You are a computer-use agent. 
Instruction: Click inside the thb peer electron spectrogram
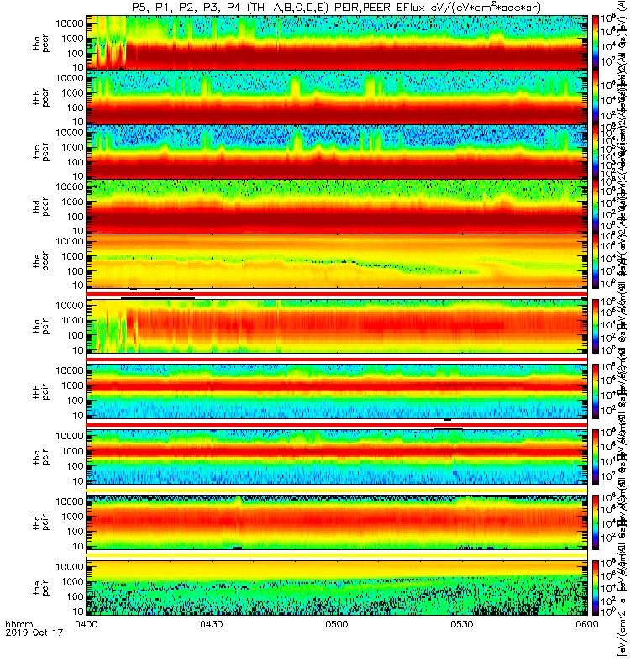coord(337,97)
